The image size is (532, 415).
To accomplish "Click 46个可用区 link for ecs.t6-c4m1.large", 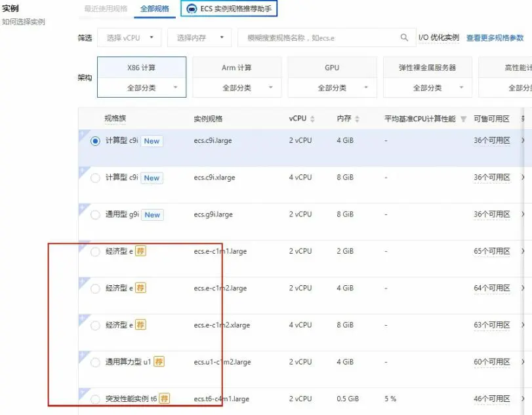I will point(492,399).
